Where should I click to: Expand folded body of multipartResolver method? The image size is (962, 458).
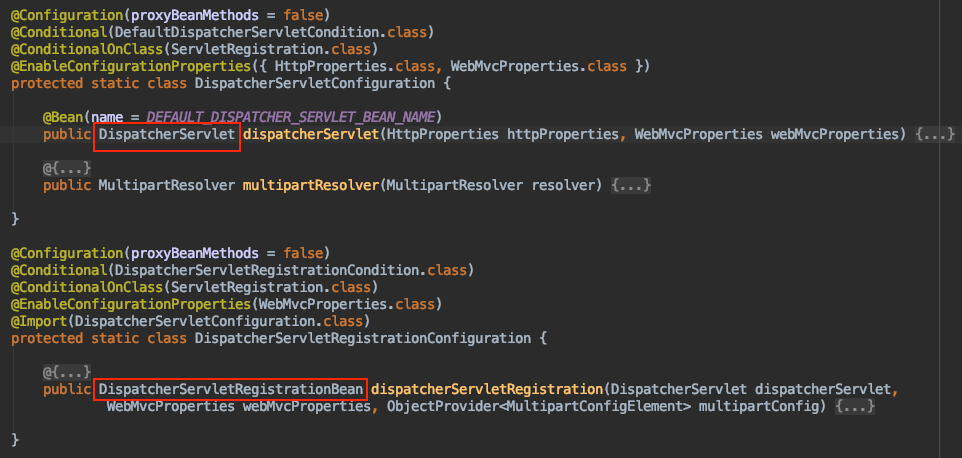[631, 185]
